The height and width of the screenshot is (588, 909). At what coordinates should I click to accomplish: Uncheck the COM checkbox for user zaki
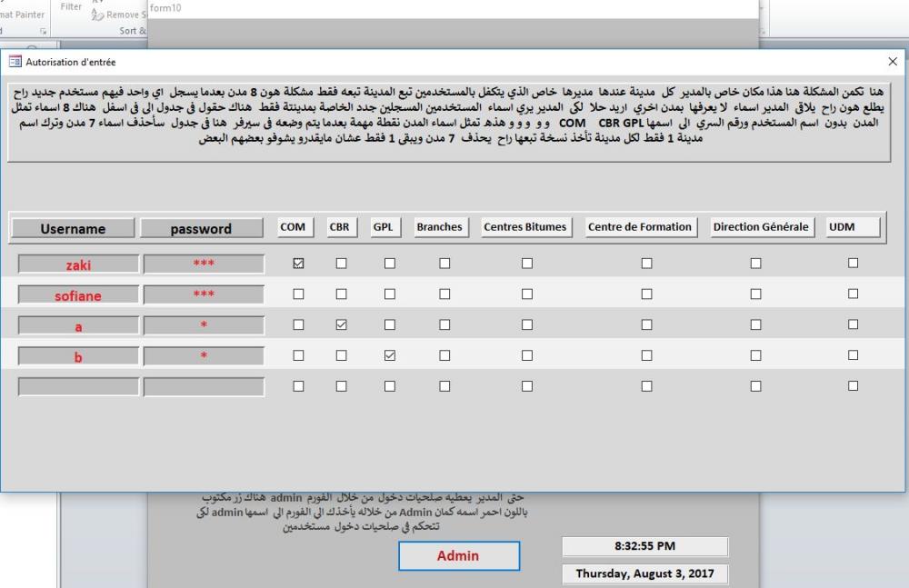[x=298, y=264]
